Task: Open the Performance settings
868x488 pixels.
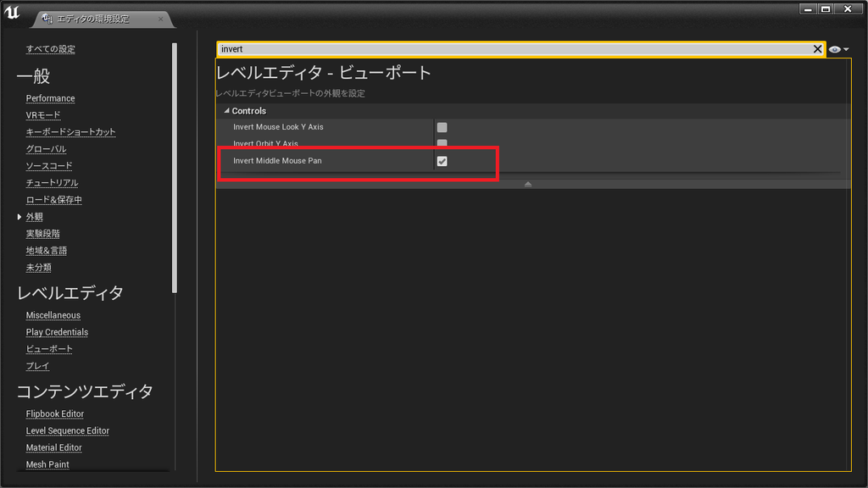Action: [x=50, y=98]
